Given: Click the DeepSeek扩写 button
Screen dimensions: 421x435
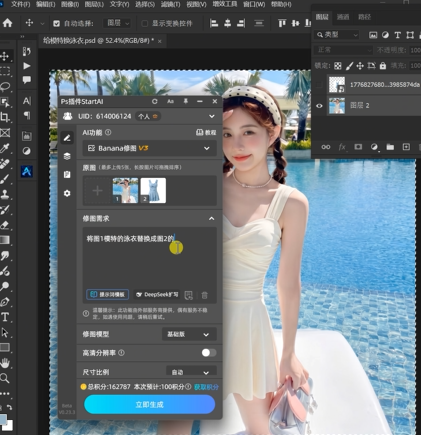Looking at the screenshot, I should pos(157,295).
